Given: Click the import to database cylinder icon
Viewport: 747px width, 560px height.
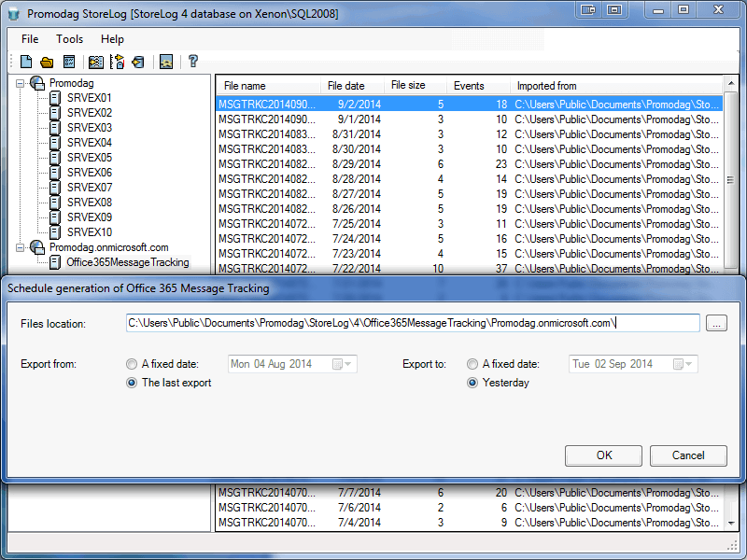Looking at the screenshot, I should [x=138, y=62].
